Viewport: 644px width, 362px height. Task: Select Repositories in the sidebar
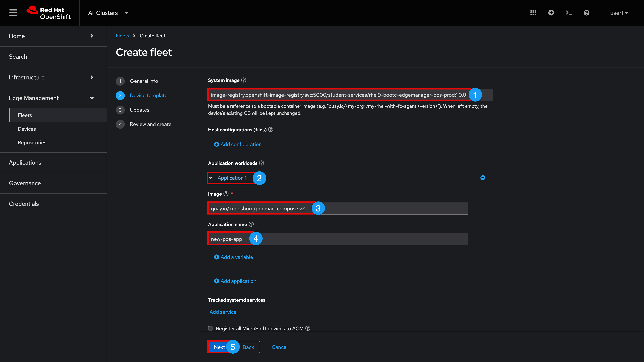58,142
